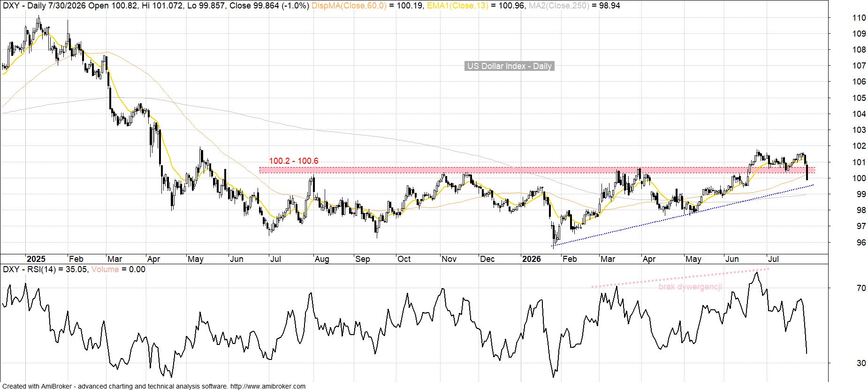Click the red "100.2 - 100.6" zone label

[x=294, y=161]
